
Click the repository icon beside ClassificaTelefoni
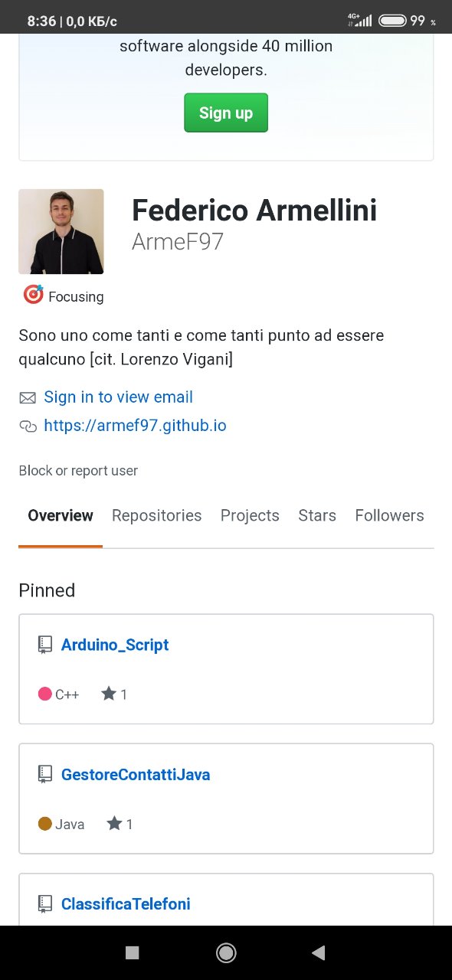point(45,903)
